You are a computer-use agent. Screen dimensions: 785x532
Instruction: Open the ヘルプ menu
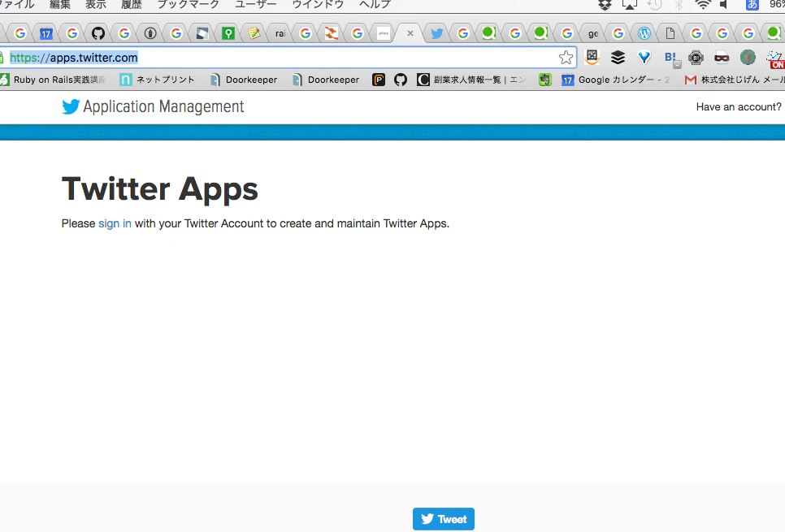(x=375, y=5)
